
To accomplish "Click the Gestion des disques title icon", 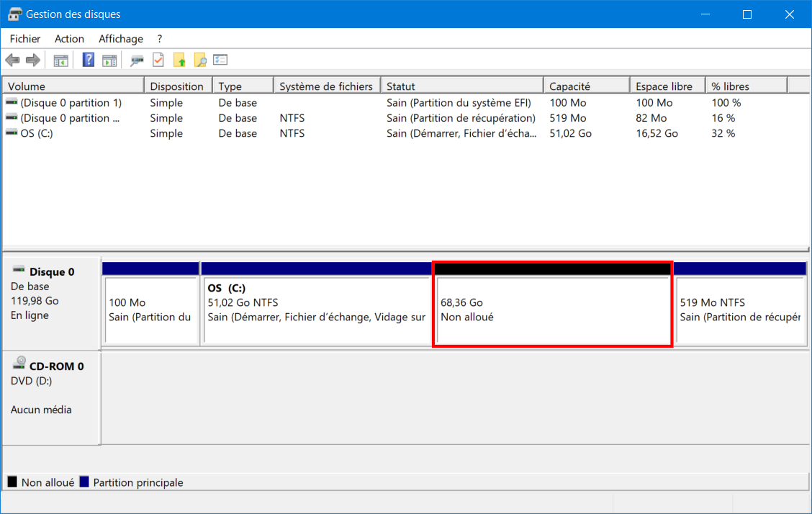I will [x=14, y=14].
